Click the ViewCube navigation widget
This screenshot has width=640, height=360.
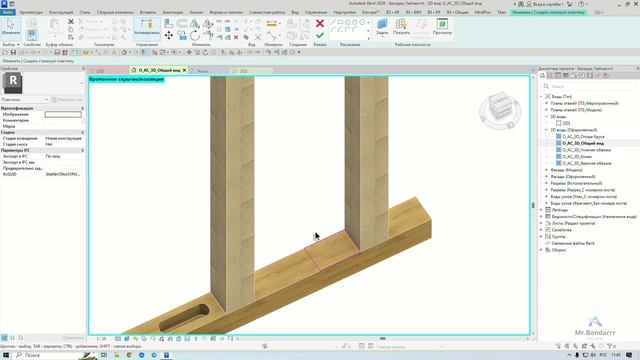point(500,109)
